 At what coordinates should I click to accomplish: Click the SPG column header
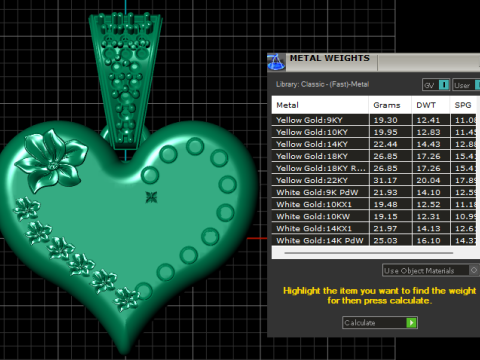pos(463,105)
